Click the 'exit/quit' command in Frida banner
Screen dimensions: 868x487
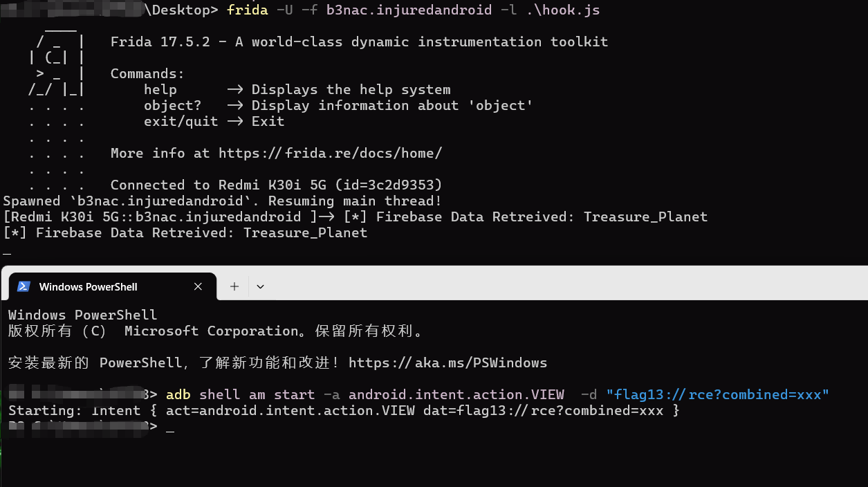click(x=181, y=122)
